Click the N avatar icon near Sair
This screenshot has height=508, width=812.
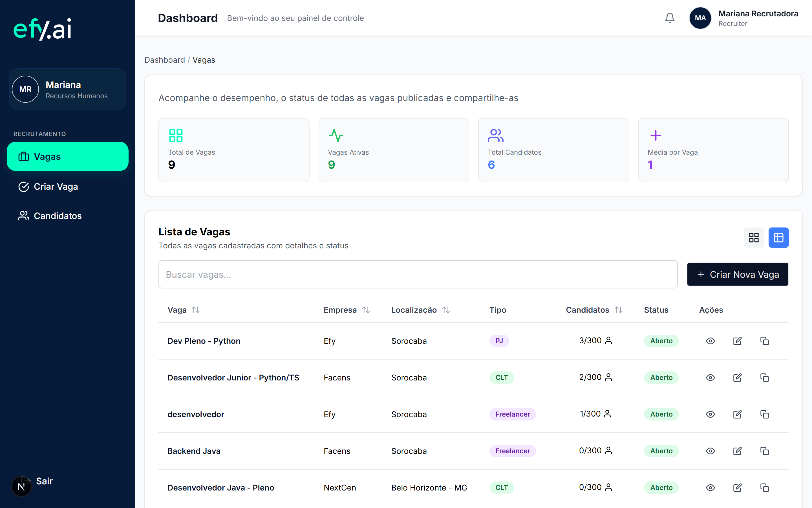[21, 487]
